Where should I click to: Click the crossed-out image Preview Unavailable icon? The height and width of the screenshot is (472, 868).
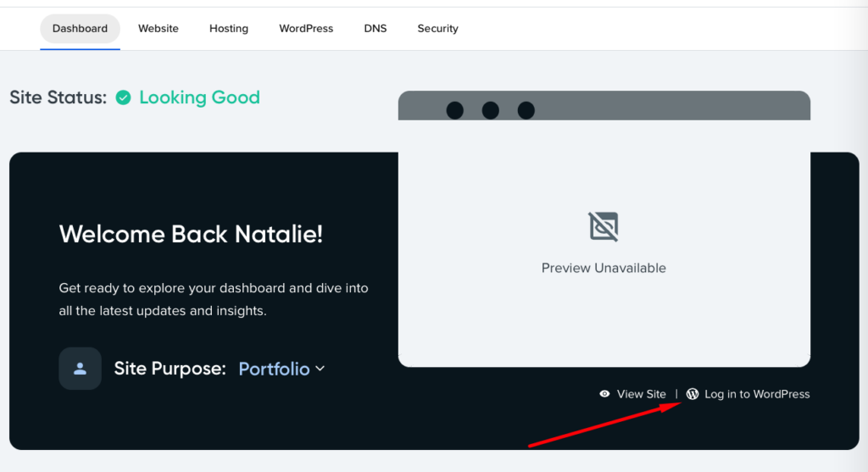604,226
